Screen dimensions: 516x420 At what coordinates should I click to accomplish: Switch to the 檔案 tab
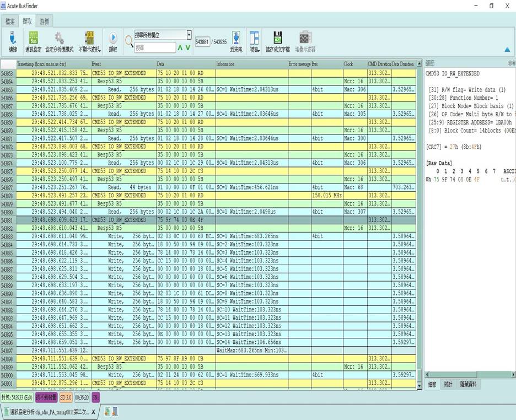pyautogui.click(x=10, y=21)
